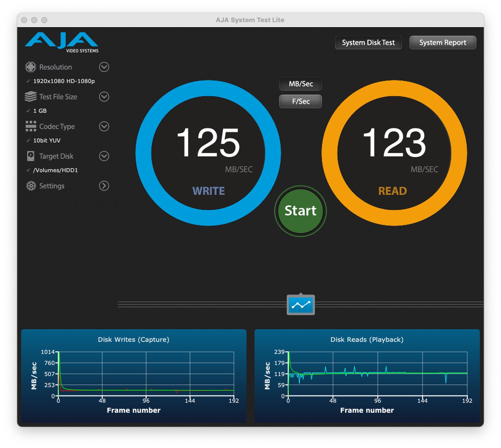
Task: Click the AJA Video Systems logo
Action: pos(62,42)
